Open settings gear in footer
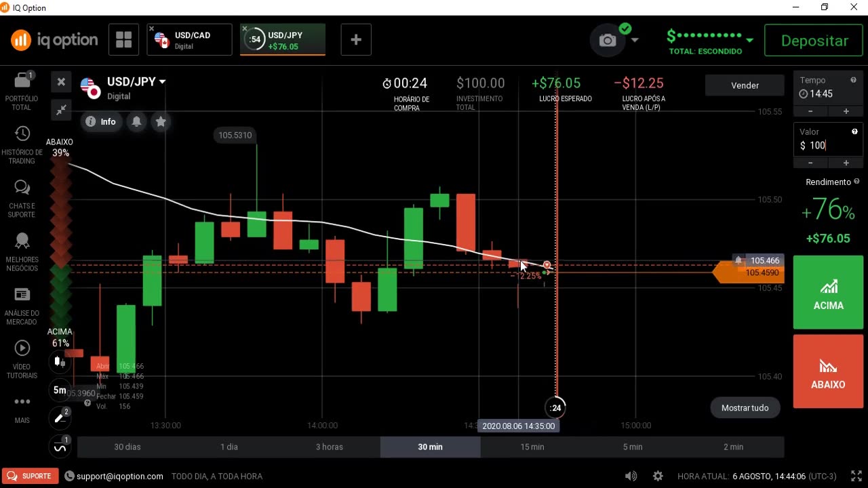Screen dimensions: 868x488 (x=658, y=476)
